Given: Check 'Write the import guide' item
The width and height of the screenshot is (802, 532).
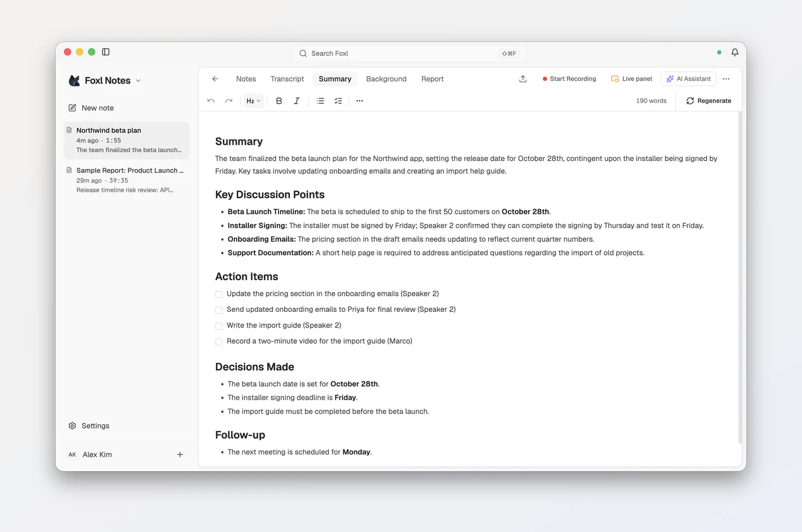Looking at the screenshot, I should (x=219, y=326).
